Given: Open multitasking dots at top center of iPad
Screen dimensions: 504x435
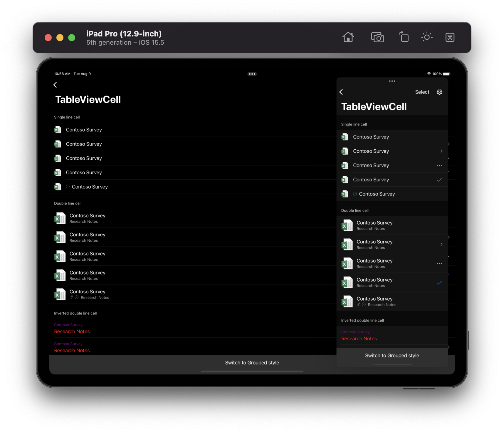Looking at the screenshot, I should pos(252,74).
